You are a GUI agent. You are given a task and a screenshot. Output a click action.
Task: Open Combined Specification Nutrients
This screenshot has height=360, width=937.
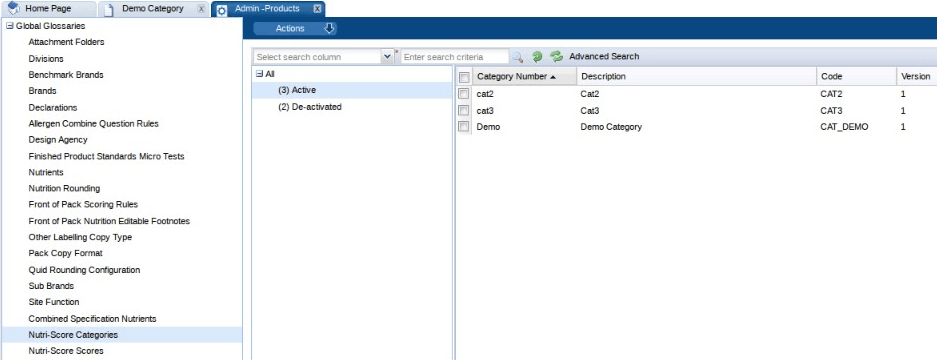click(93, 319)
